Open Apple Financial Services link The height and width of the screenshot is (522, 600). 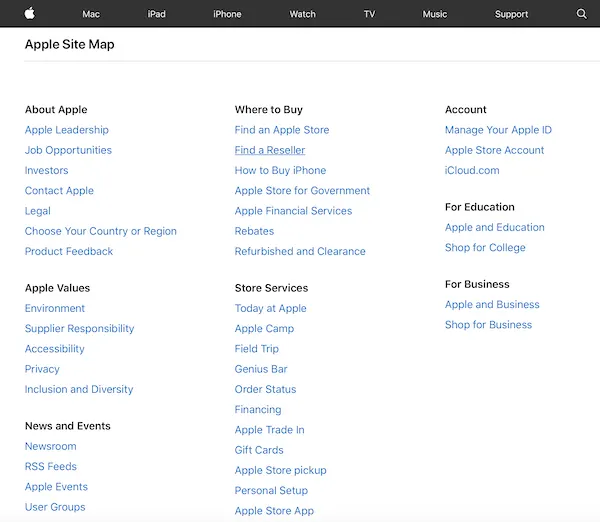pos(293,211)
